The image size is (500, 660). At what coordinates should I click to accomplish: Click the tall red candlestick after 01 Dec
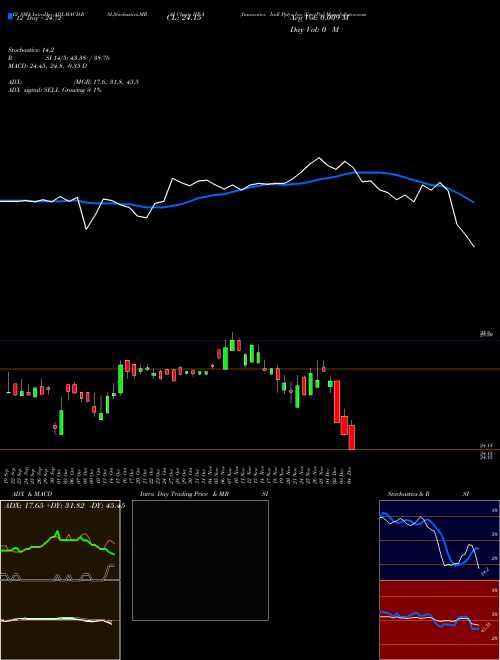337,402
